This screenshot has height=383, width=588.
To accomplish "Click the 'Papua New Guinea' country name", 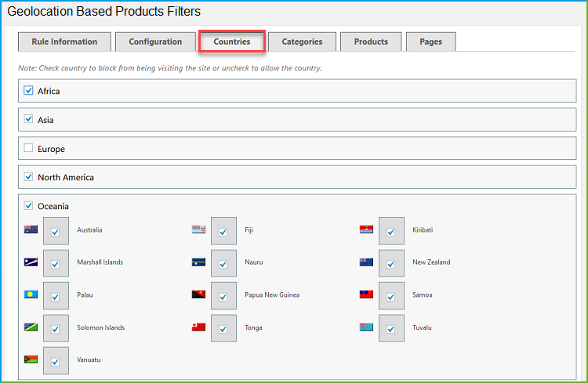I will 272,294.
